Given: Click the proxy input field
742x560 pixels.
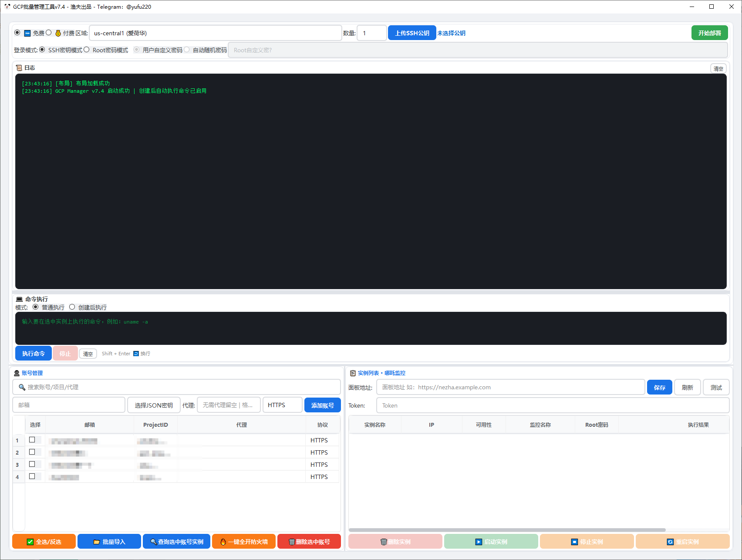Looking at the screenshot, I should point(229,405).
